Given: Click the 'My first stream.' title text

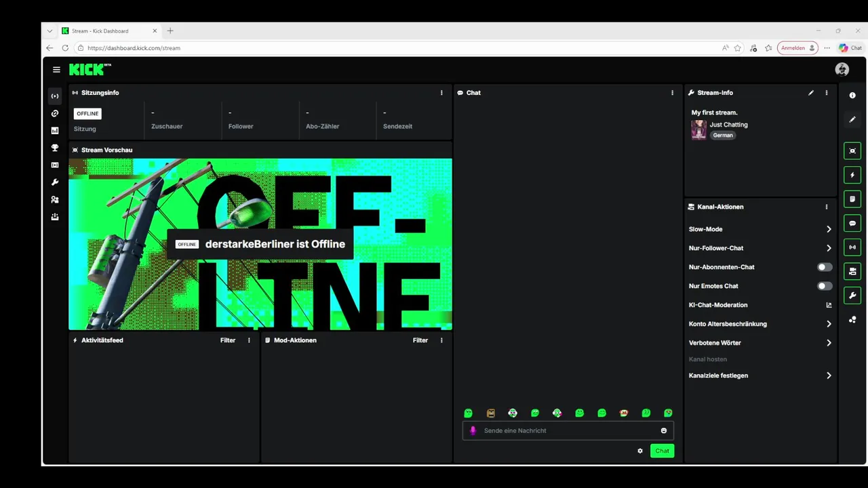Looking at the screenshot, I should click(x=714, y=113).
